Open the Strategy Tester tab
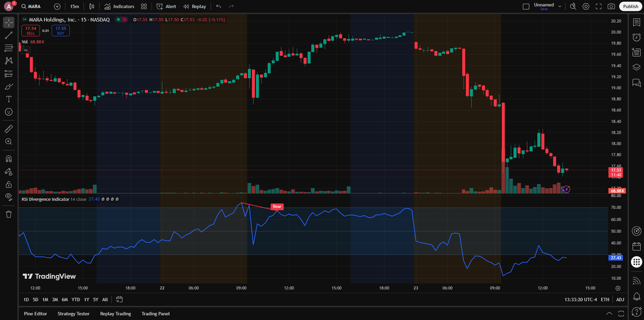644x320 pixels. click(74, 314)
